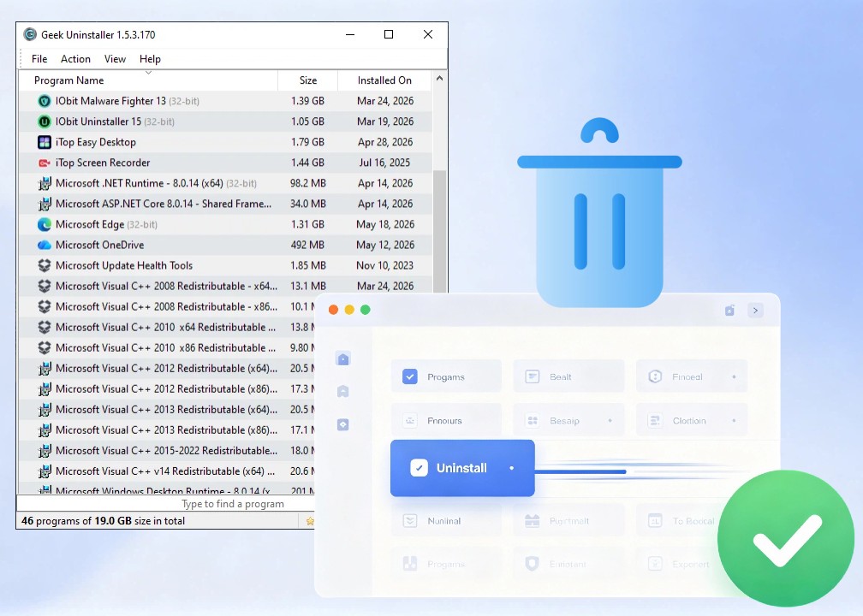Click the Besaip tile dropdown dot

610,421
